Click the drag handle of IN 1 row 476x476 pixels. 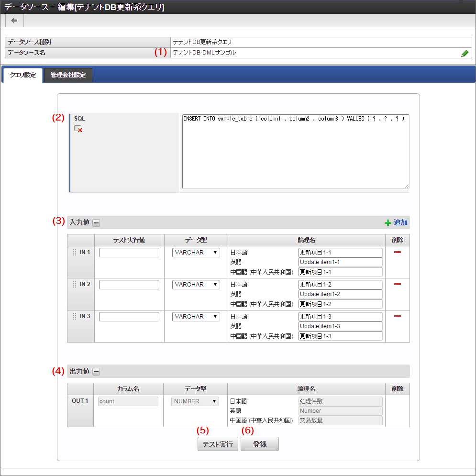click(74, 252)
